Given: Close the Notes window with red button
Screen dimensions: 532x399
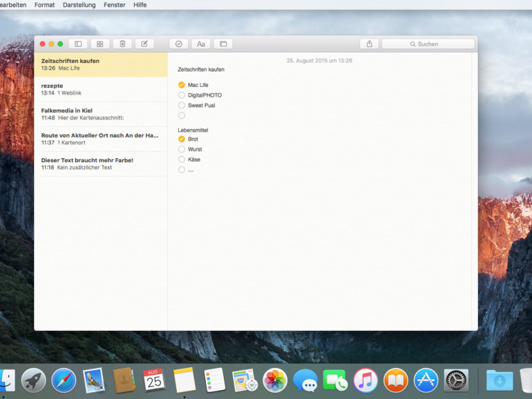Looking at the screenshot, I should pyautogui.click(x=42, y=43).
